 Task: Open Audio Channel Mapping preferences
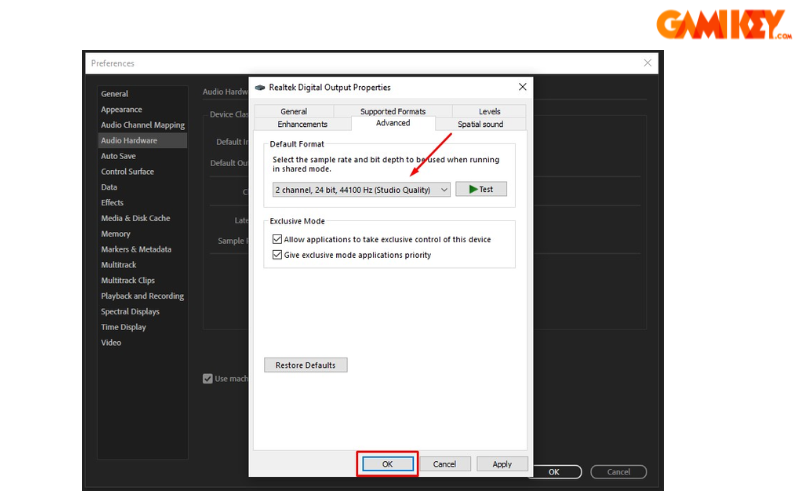point(143,125)
